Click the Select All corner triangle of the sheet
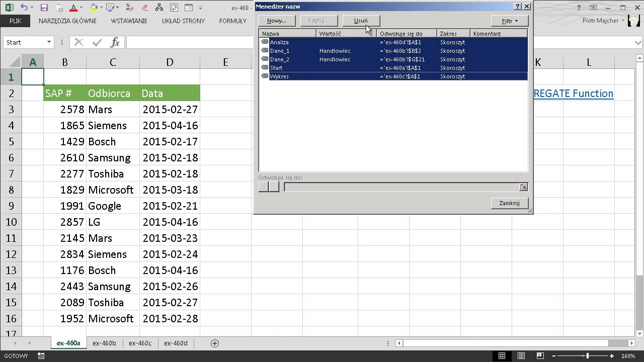Viewport: 644px width, 362px height. click(14, 62)
